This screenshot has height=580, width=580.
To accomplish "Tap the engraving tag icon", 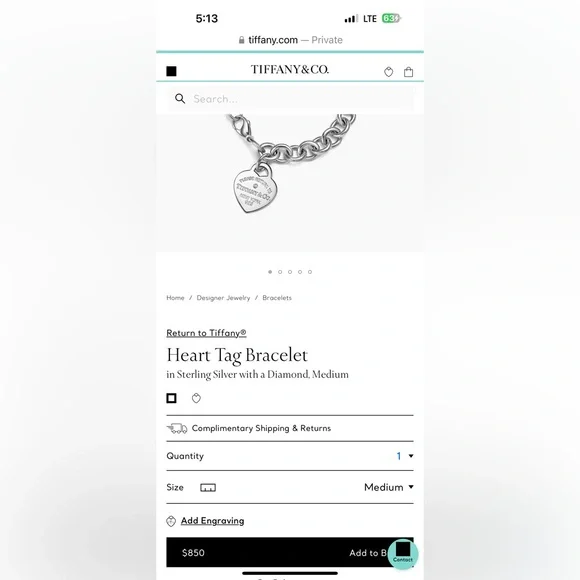I will click(x=171, y=521).
